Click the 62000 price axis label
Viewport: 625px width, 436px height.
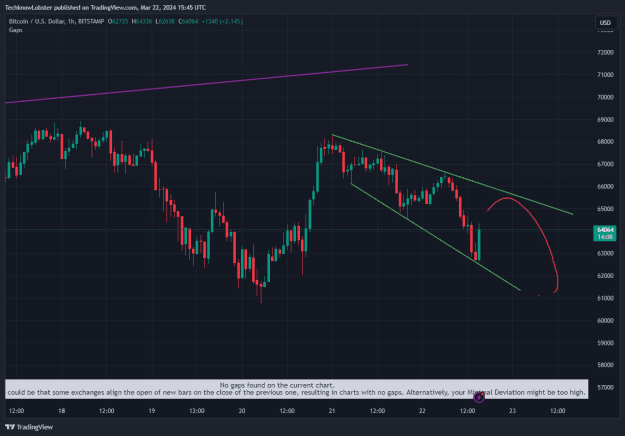click(605, 276)
